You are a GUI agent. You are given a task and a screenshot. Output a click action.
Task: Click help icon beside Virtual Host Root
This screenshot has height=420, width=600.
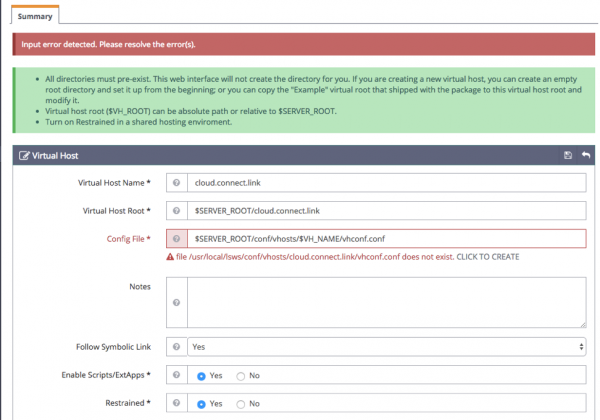pyautogui.click(x=176, y=211)
